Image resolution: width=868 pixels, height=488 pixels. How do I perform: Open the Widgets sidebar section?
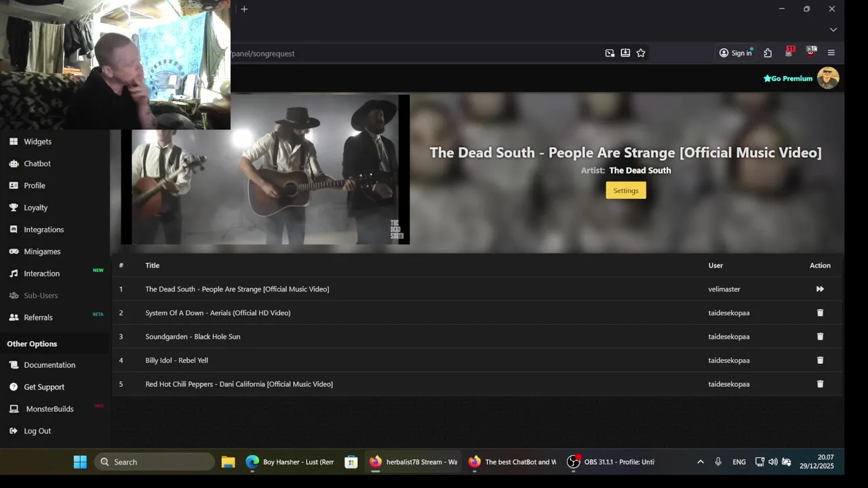(37, 142)
